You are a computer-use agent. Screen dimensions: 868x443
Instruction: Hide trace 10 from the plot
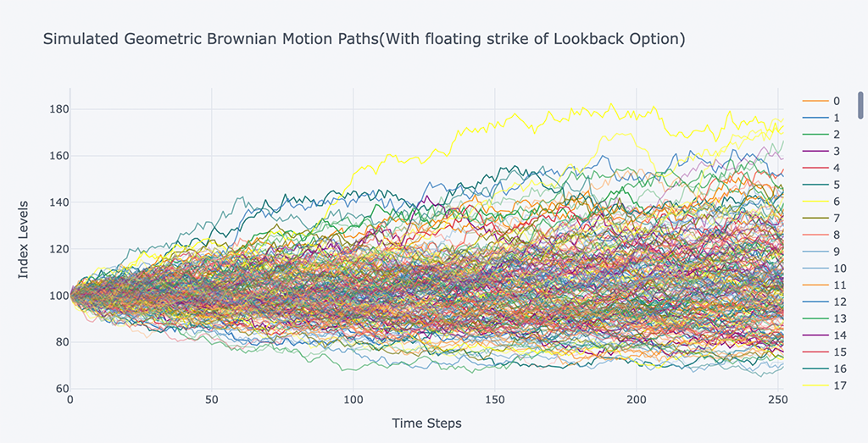(x=839, y=269)
